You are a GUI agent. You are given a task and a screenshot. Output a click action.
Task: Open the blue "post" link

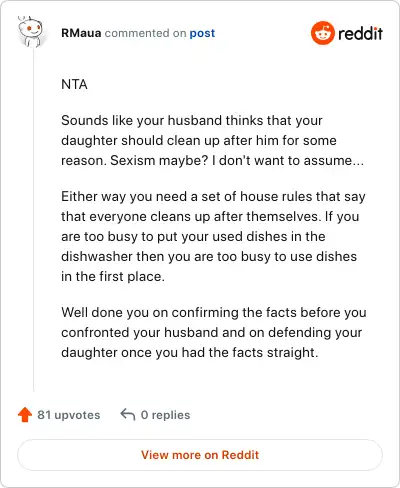point(202,33)
